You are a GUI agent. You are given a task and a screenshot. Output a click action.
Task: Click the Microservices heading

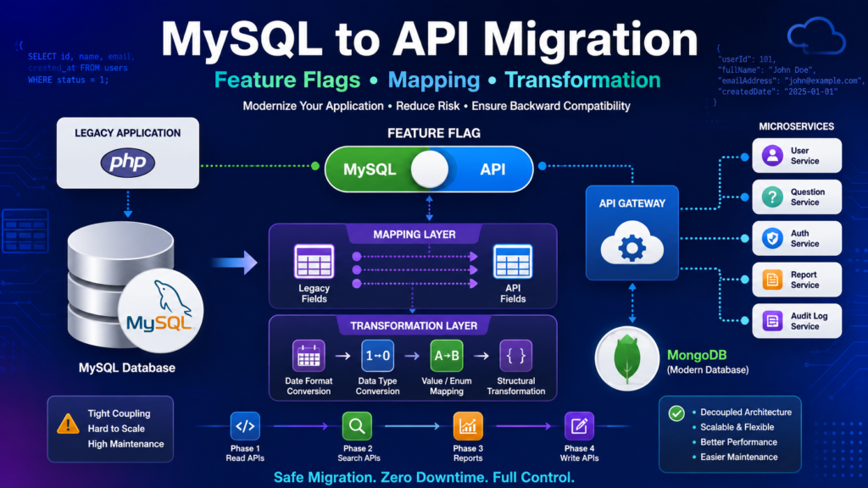coord(796,127)
